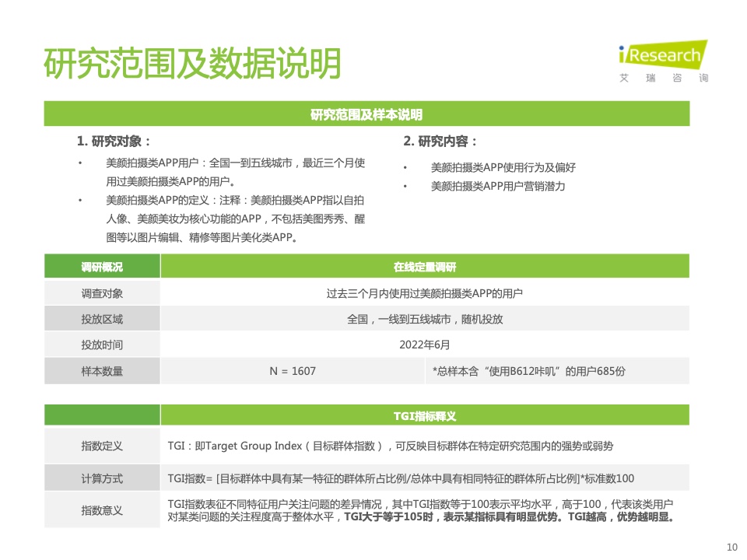
Task: Click the bullet 美颜拍摄类APP使用行为及偏好
Action: point(503,167)
